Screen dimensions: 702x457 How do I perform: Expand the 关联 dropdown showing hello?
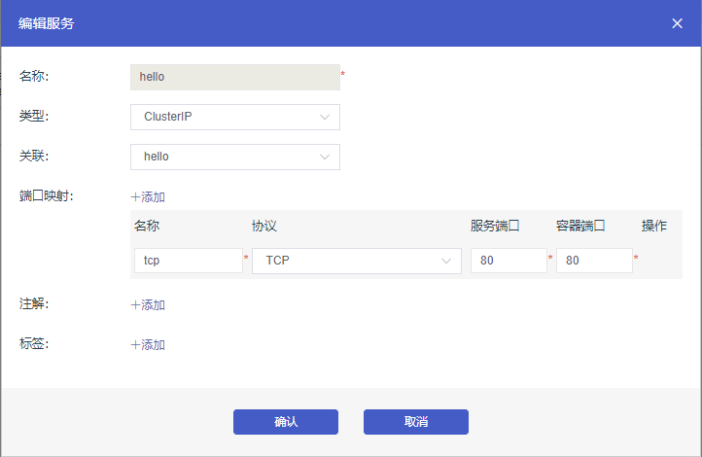point(235,157)
